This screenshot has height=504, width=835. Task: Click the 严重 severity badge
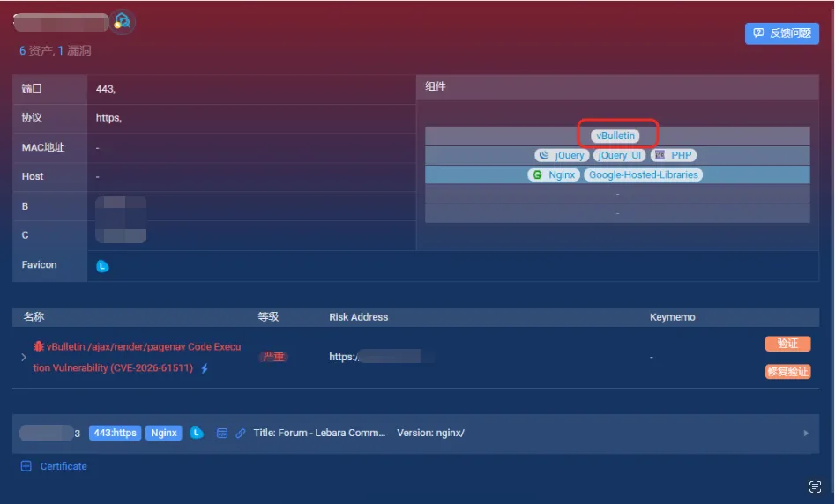(x=273, y=357)
